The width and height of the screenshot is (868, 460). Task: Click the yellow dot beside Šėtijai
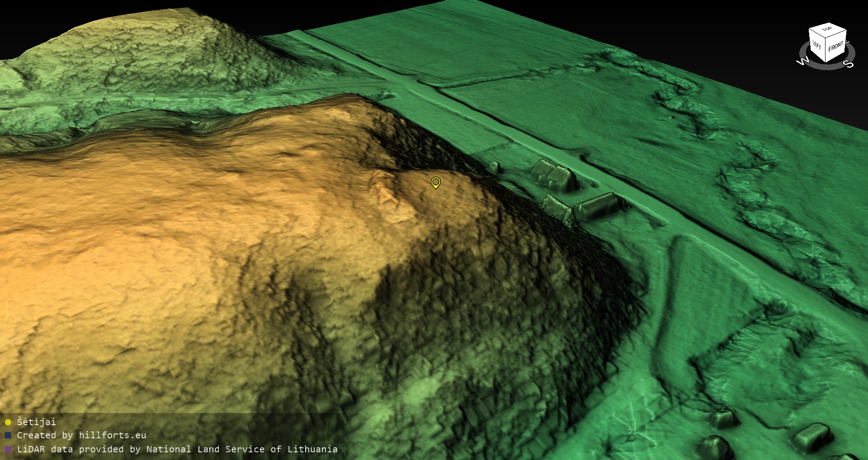(x=8, y=422)
